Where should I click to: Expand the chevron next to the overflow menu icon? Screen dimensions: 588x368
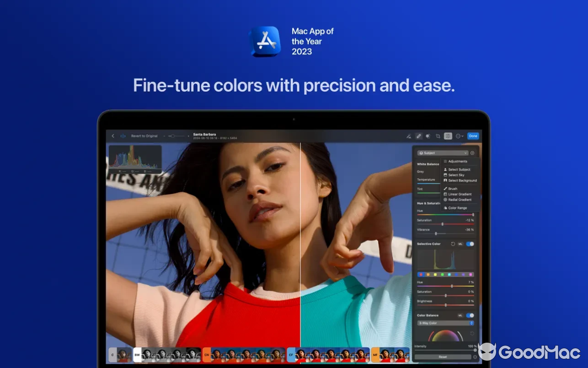click(463, 136)
